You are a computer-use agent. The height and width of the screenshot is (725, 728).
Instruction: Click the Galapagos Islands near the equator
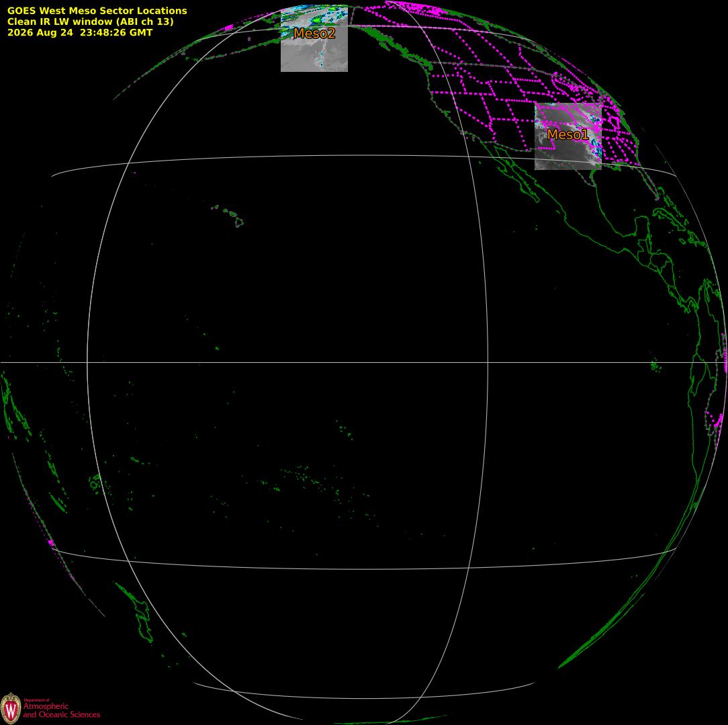[x=655, y=366]
